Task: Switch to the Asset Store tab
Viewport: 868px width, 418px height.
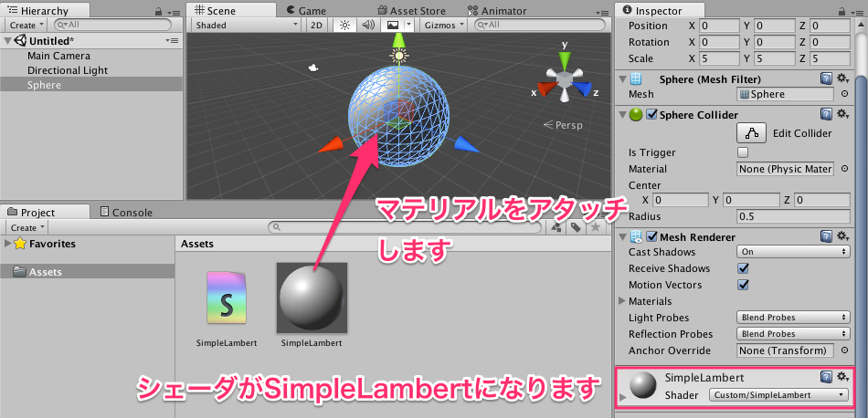Action: click(x=412, y=11)
